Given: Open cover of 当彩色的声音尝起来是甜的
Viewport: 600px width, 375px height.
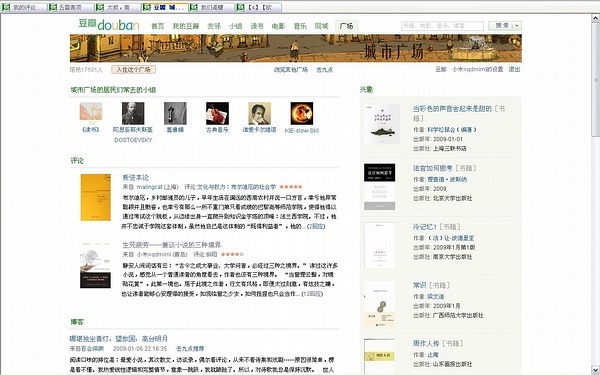Looking at the screenshot, I should click(382, 124).
